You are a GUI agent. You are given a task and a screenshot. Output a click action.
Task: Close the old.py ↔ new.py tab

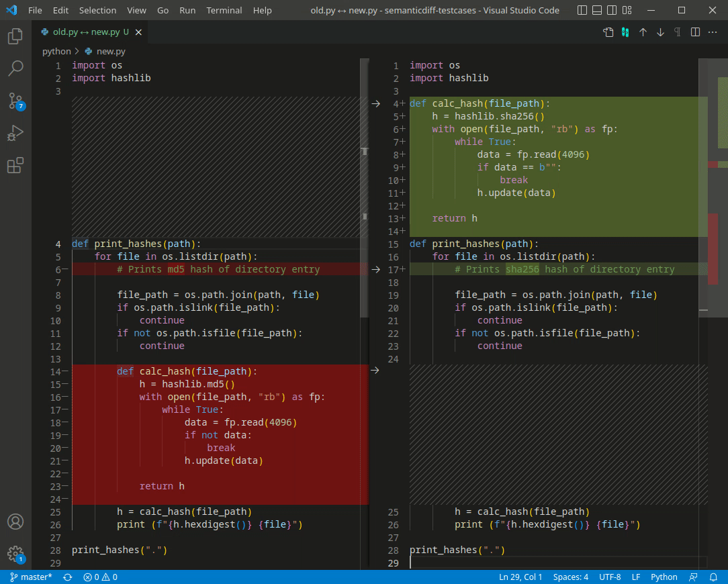point(138,32)
